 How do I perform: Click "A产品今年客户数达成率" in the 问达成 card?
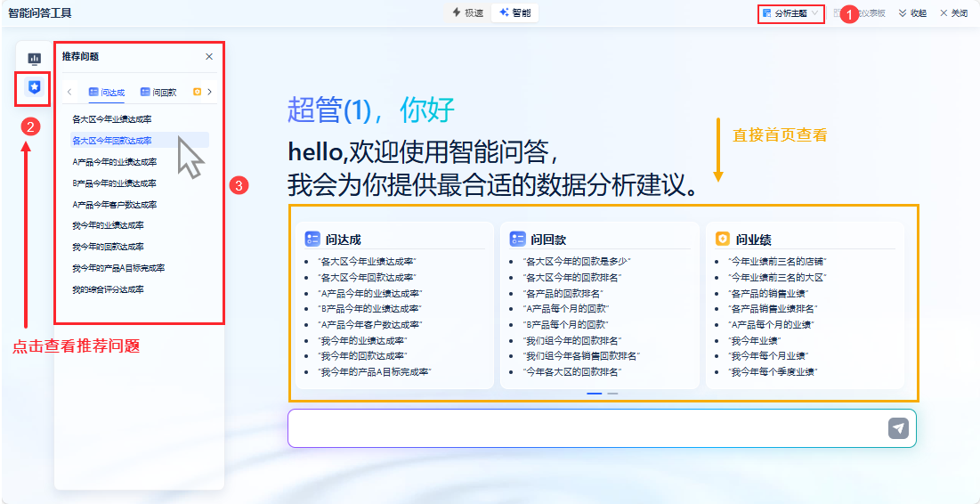pos(370,324)
